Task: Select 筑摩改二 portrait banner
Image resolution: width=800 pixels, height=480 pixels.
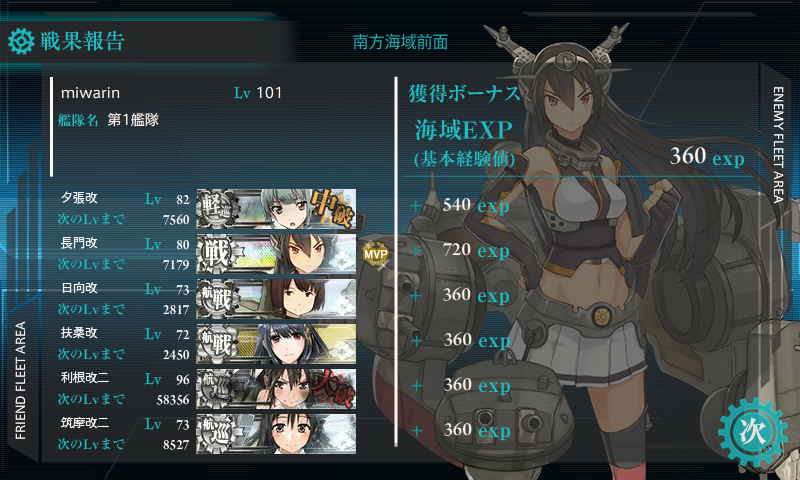Action: tap(277, 434)
